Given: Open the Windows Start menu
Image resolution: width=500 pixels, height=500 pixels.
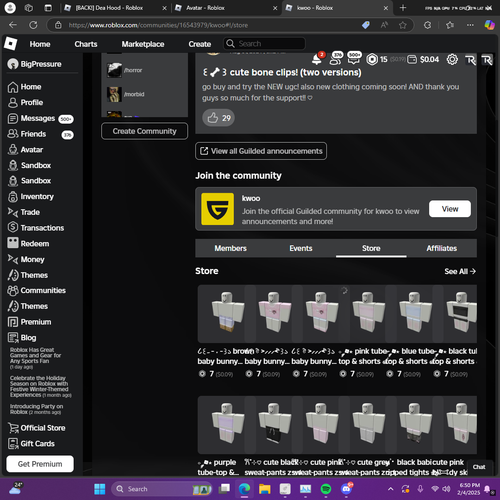Looking at the screenshot, I should 100,489.
